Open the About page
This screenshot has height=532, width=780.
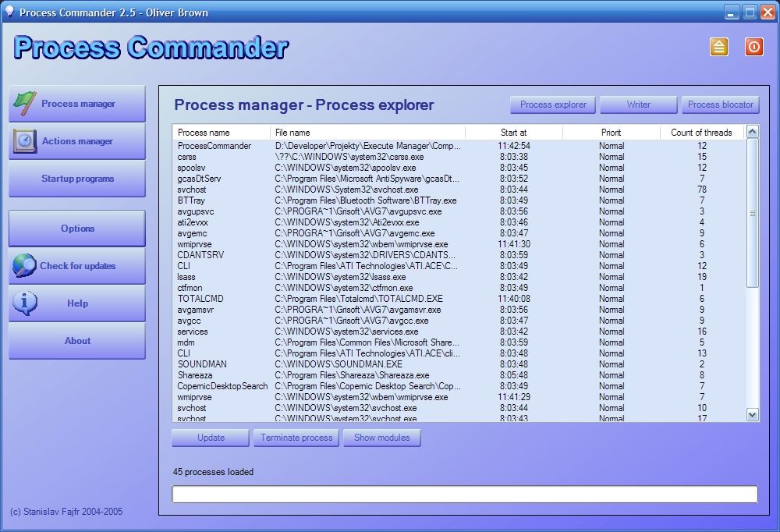tap(77, 341)
